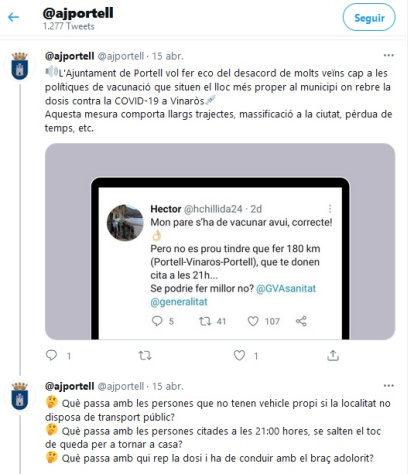Open the embedded Hector tweet image
The image size is (414, 474).
(220, 242)
